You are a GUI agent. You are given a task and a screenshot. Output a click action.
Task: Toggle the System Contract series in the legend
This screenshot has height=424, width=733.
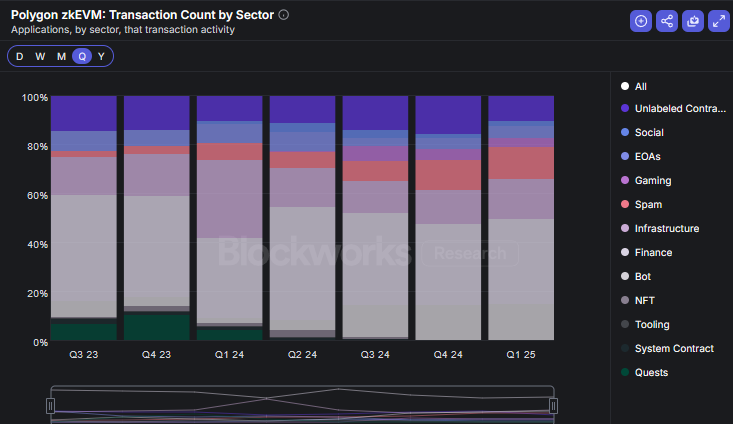(667, 348)
